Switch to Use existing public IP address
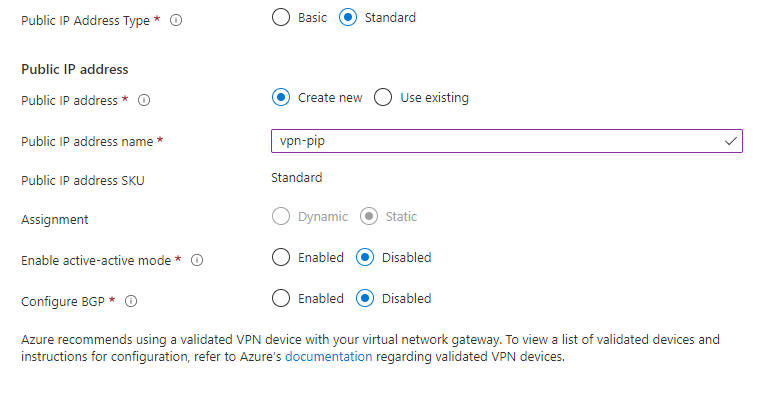The image size is (765, 395). [383, 98]
